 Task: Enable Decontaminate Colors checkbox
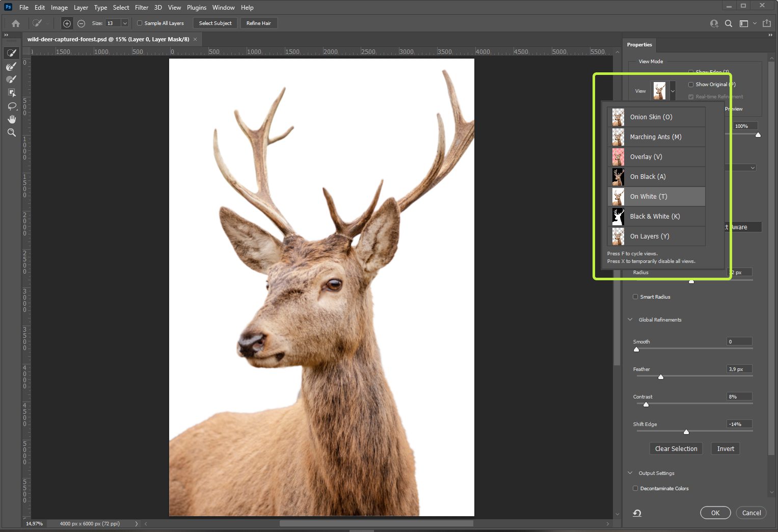point(635,488)
